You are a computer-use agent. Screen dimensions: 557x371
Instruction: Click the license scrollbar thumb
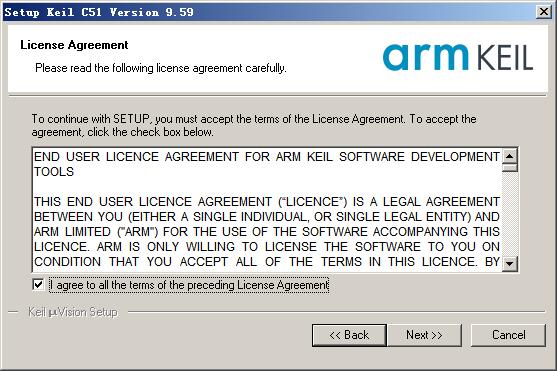[510, 168]
